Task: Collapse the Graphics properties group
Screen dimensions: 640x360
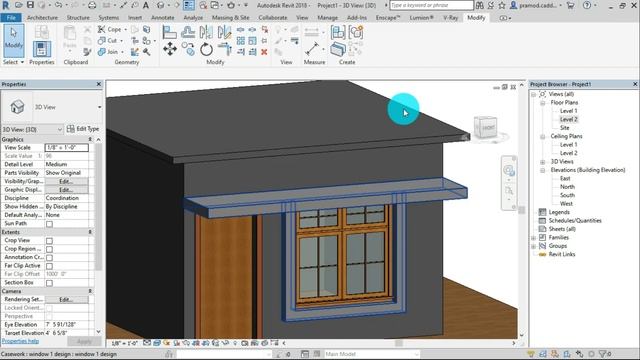Action: pyautogui.click(x=90, y=140)
